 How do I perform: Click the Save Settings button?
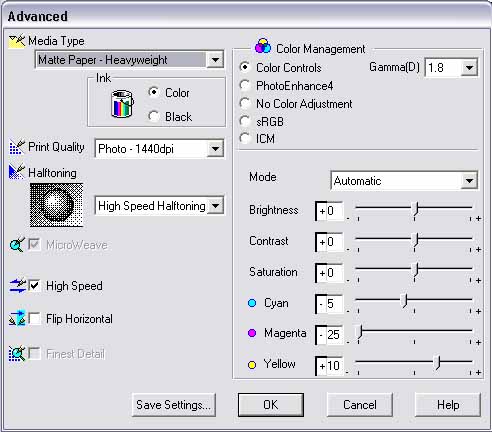[174, 405]
